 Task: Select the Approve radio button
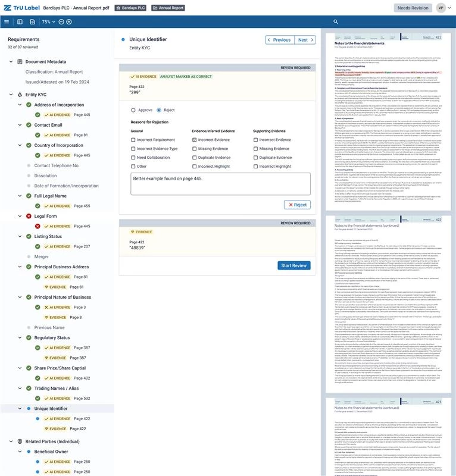133,110
